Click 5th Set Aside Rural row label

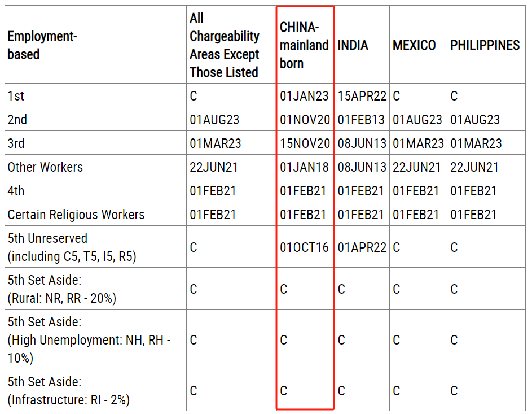tap(61, 289)
